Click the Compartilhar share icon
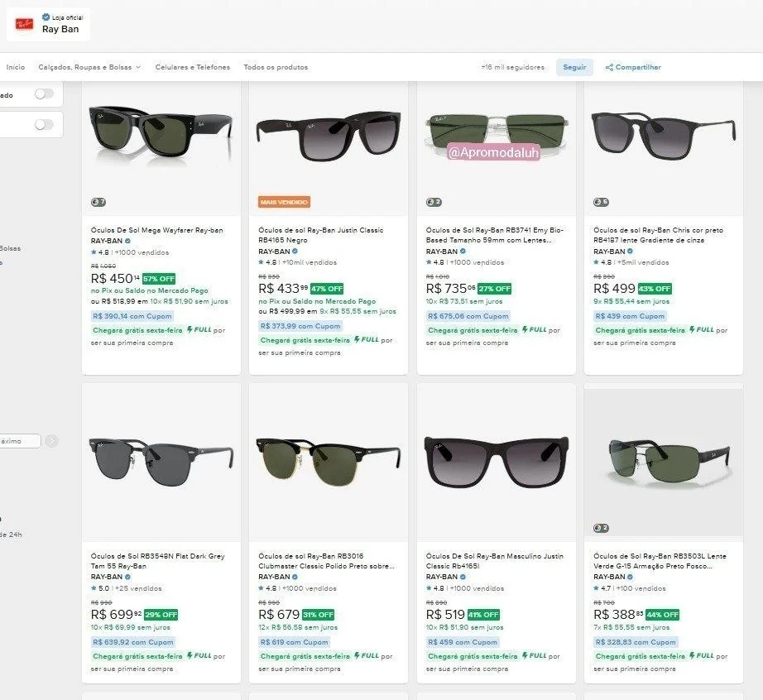This screenshot has width=763, height=700. 609,67
